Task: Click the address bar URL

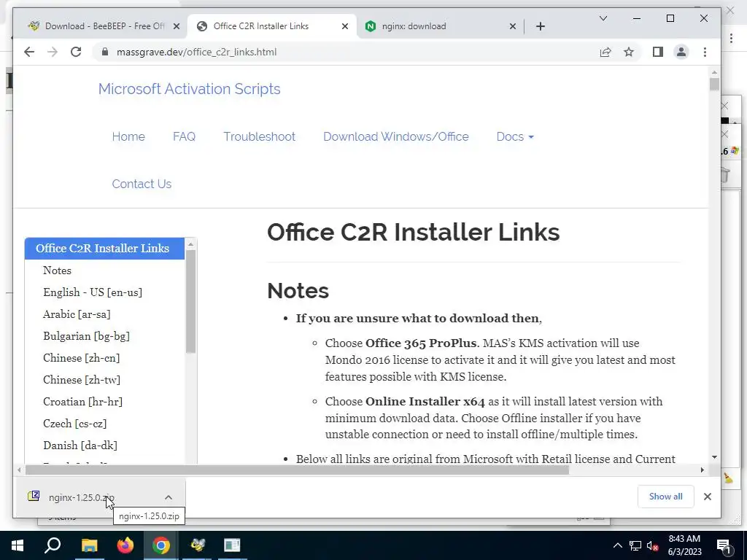Action: [x=196, y=52]
